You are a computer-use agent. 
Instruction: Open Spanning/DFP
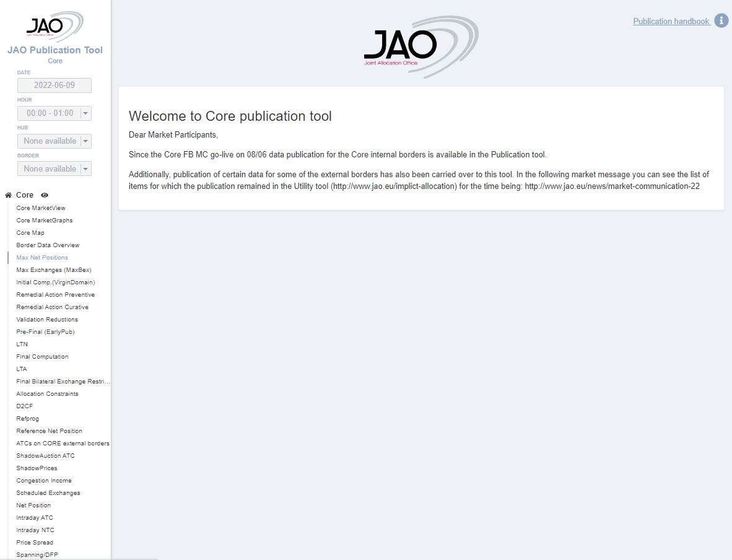point(37,554)
